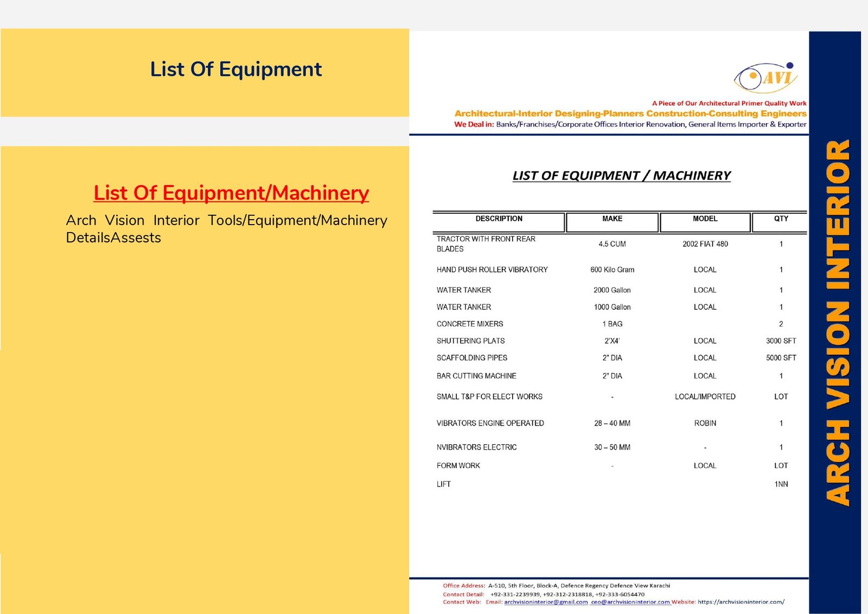
Task: Select the 'List Of Equipment' title text
Action: 236,69
